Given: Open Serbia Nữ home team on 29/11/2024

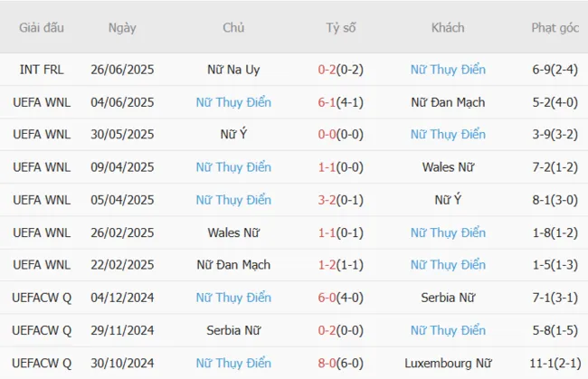Looking at the screenshot, I should [x=233, y=330].
